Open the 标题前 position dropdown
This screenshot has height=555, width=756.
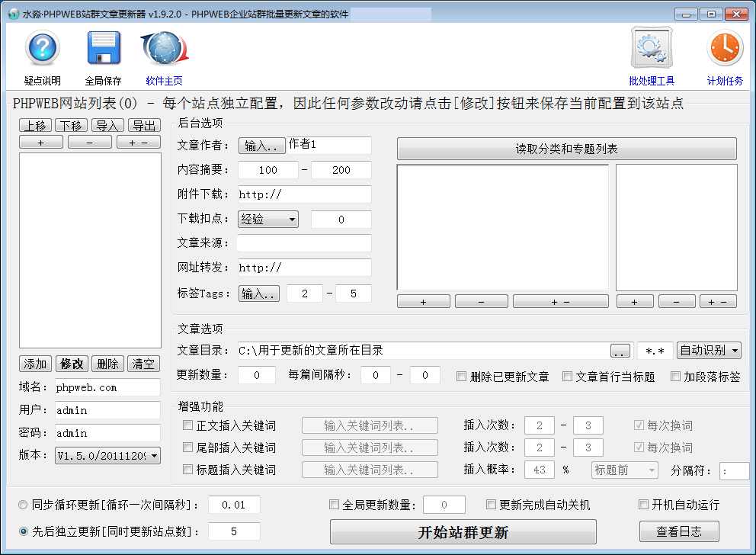[625, 470]
